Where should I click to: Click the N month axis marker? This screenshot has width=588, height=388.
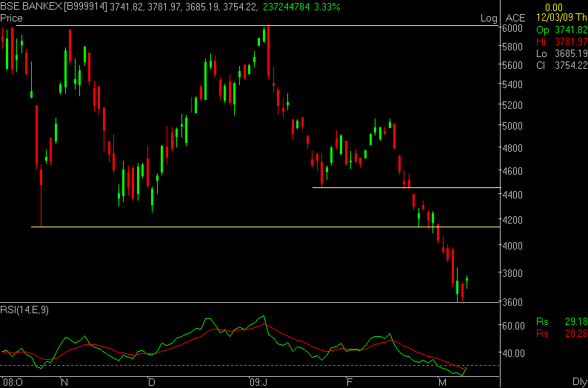click(x=64, y=382)
